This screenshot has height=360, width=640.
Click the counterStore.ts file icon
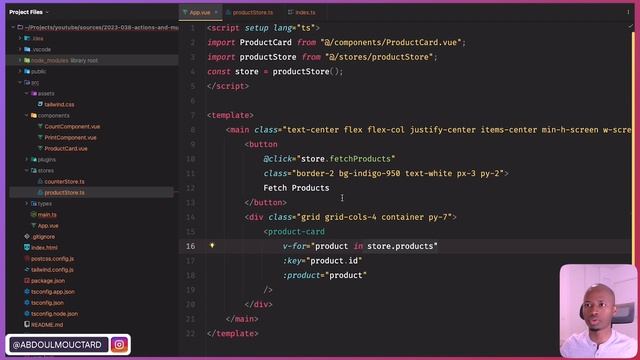click(x=40, y=182)
